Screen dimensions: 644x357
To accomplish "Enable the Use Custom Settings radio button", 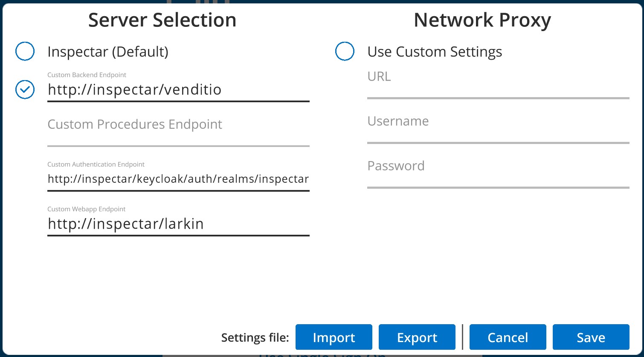I will [x=345, y=52].
